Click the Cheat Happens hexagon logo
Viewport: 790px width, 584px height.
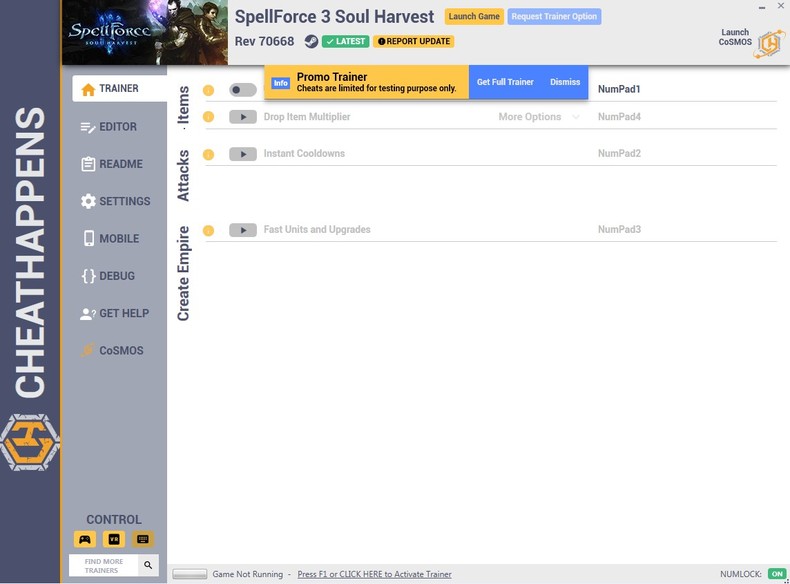tap(30, 442)
